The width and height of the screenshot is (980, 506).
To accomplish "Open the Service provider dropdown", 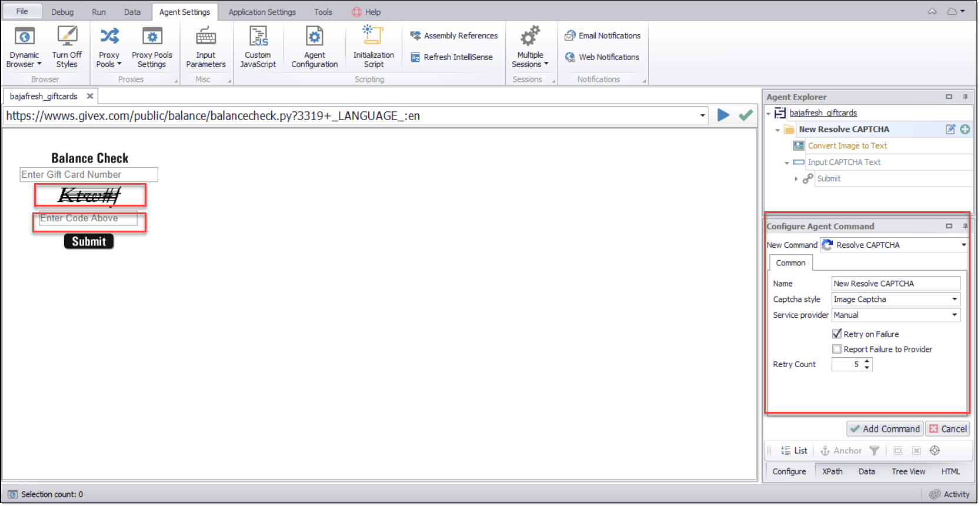I will coord(954,315).
